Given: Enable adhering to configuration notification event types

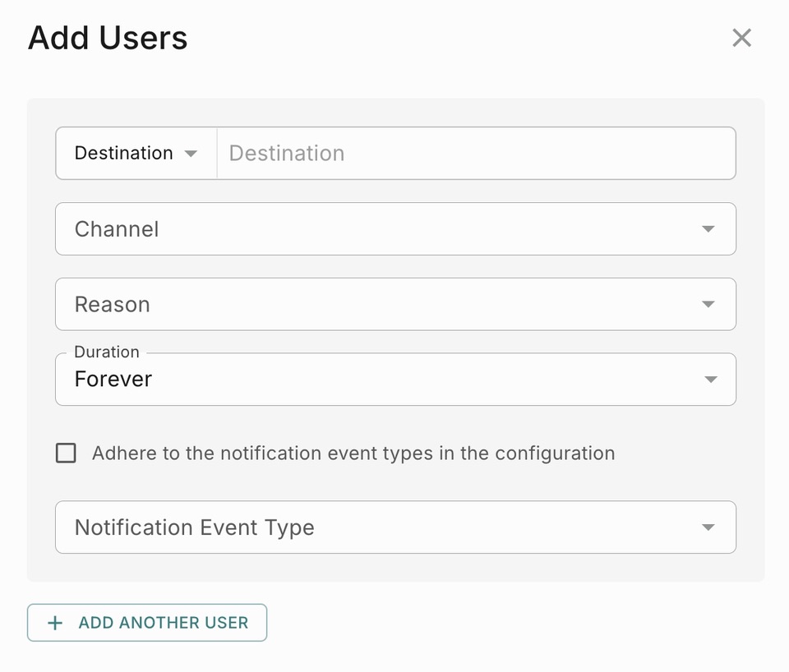Looking at the screenshot, I should tap(66, 453).
